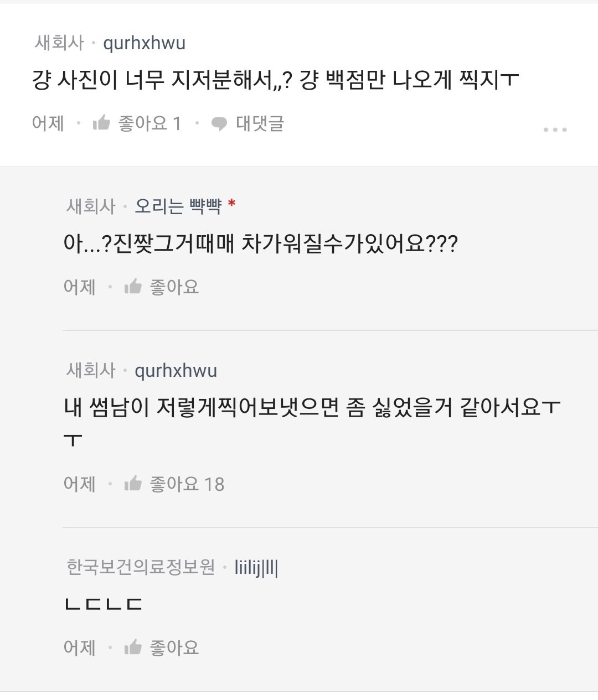The width and height of the screenshot is (598, 700).
Task: Toggle the 좋아요 18 like label
Action: [x=187, y=484]
